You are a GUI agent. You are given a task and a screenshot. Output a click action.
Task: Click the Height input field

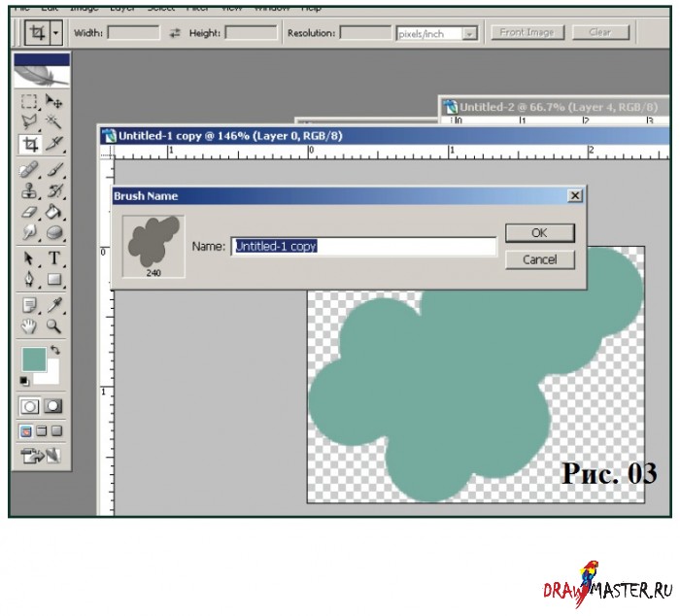point(251,33)
